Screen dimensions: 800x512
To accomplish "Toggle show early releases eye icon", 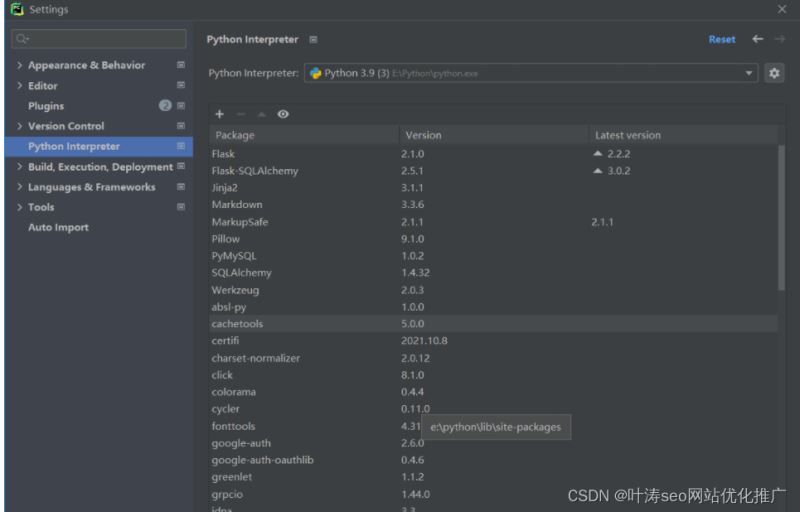I will pos(283,114).
